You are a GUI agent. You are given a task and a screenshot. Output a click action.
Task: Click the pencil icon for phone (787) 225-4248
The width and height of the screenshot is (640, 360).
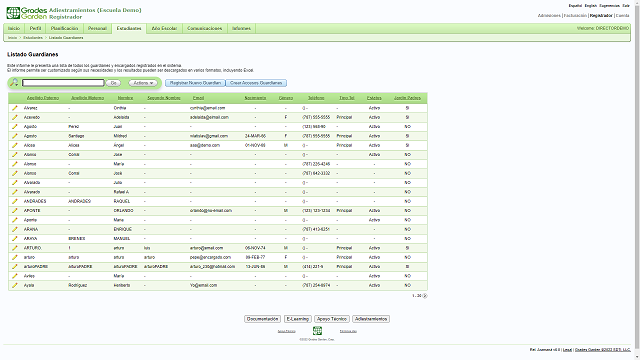(15, 164)
